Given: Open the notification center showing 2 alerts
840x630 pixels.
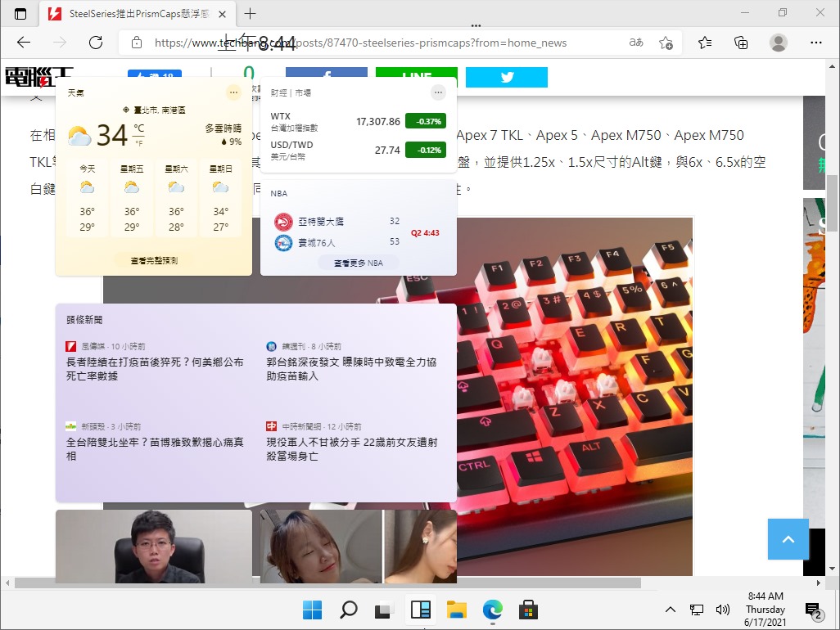Looking at the screenshot, I should (x=815, y=612).
